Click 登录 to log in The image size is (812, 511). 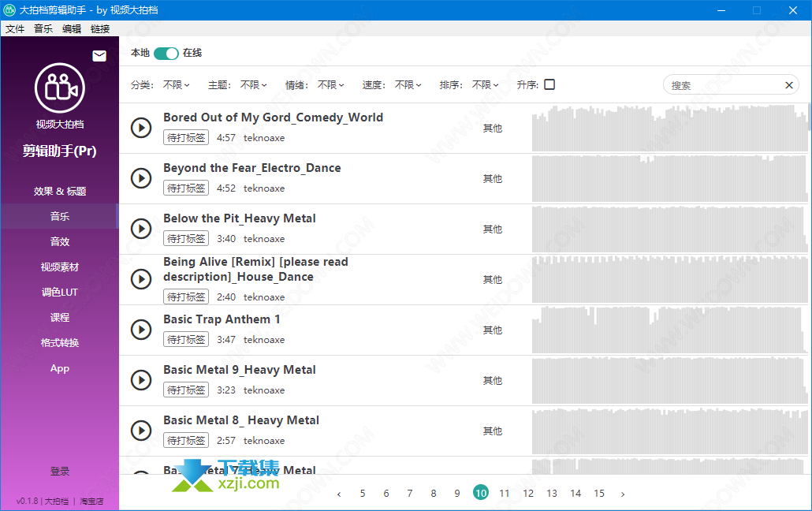point(60,471)
